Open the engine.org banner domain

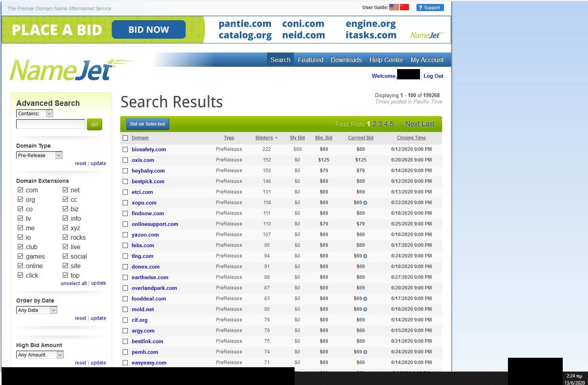pyautogui.click(x=371, y=24)
